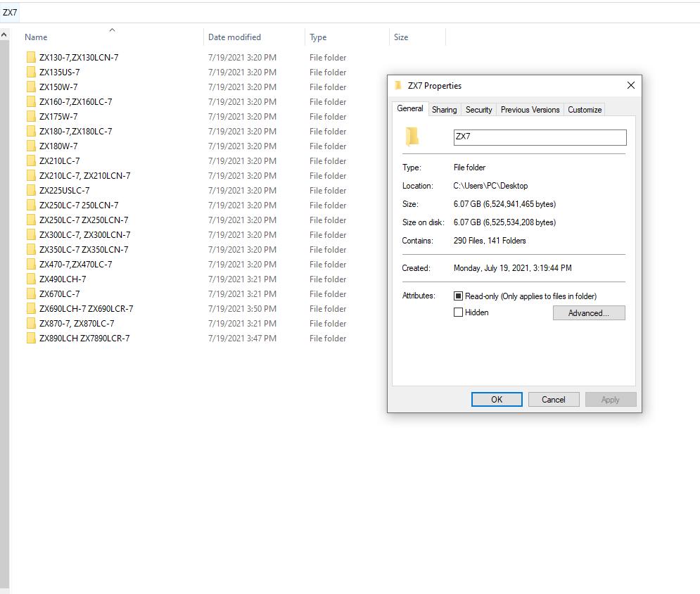Click the ZX135US-7 folder icon
The width and height of the screenshot is (700, 594).
point(31,72)
